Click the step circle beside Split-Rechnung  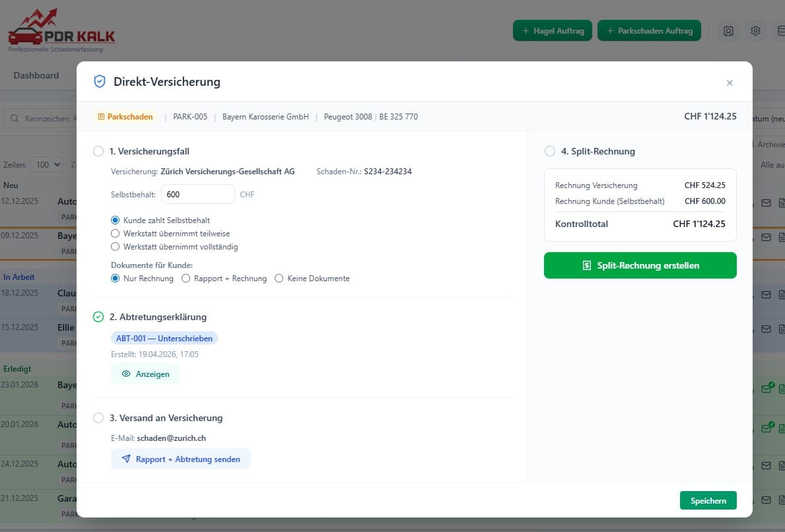click(550, 151)
